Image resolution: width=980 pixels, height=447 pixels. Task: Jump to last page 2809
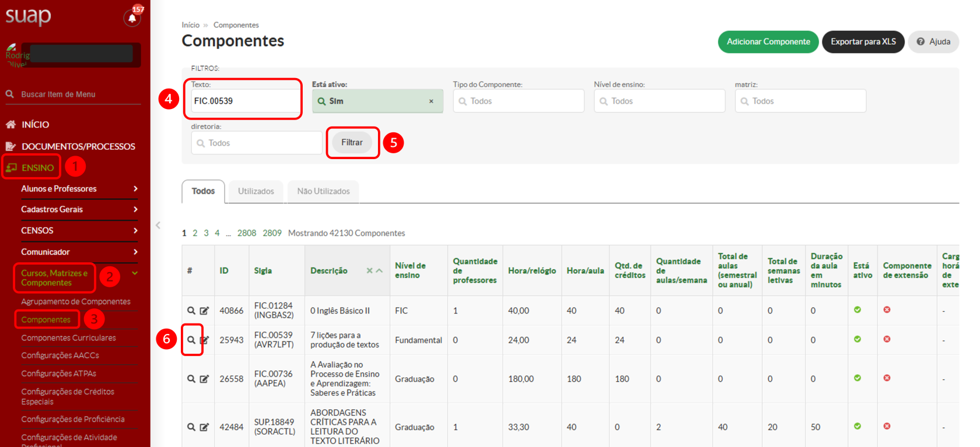point(272,233)
